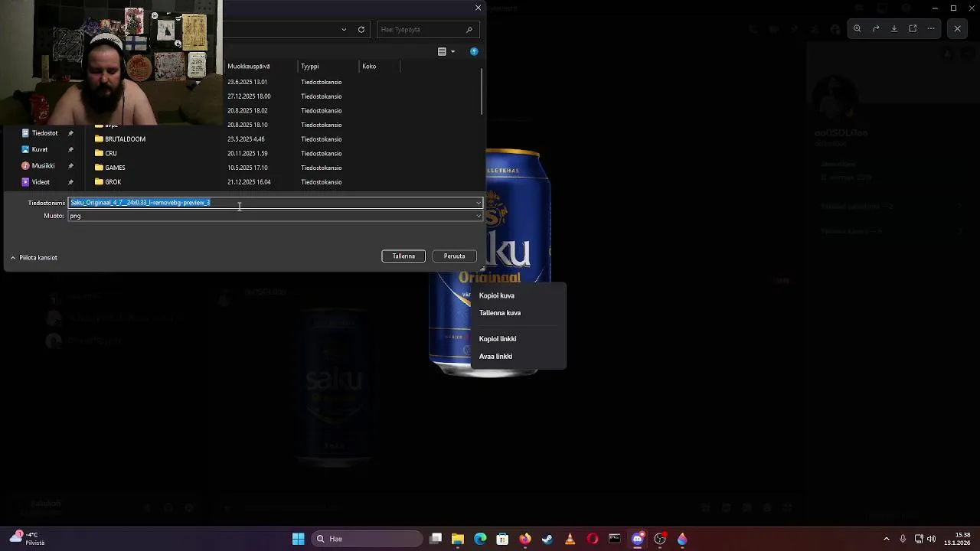Screen dimensions: 980x551
Task: Open the Windows Start menu
Action: tap(298, 539)
